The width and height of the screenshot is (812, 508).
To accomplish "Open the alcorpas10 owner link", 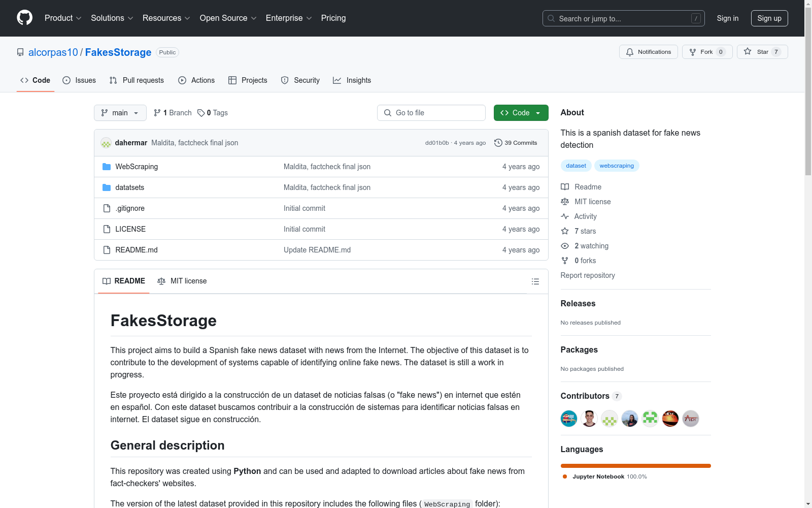I will pos(53,52).
